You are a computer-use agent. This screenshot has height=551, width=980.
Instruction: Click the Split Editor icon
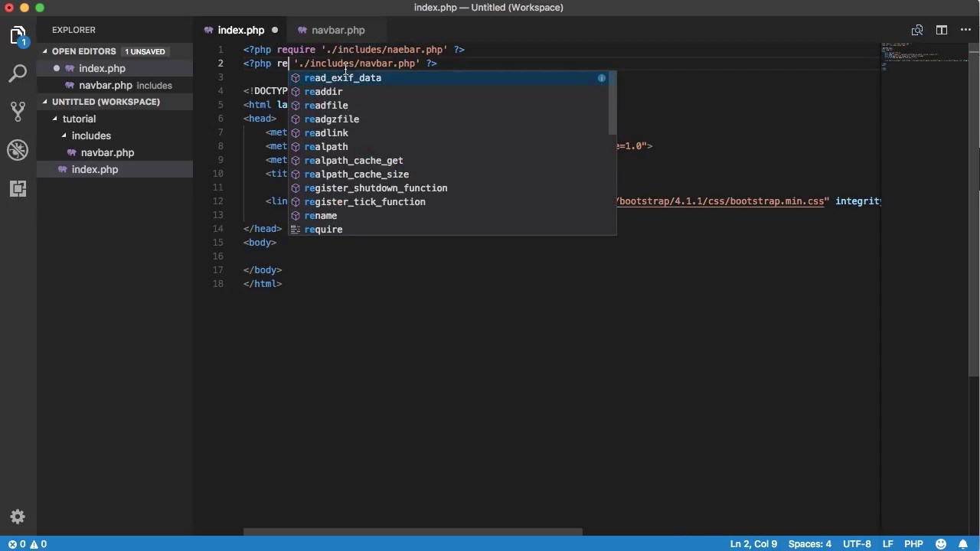(x=942, y=30)
